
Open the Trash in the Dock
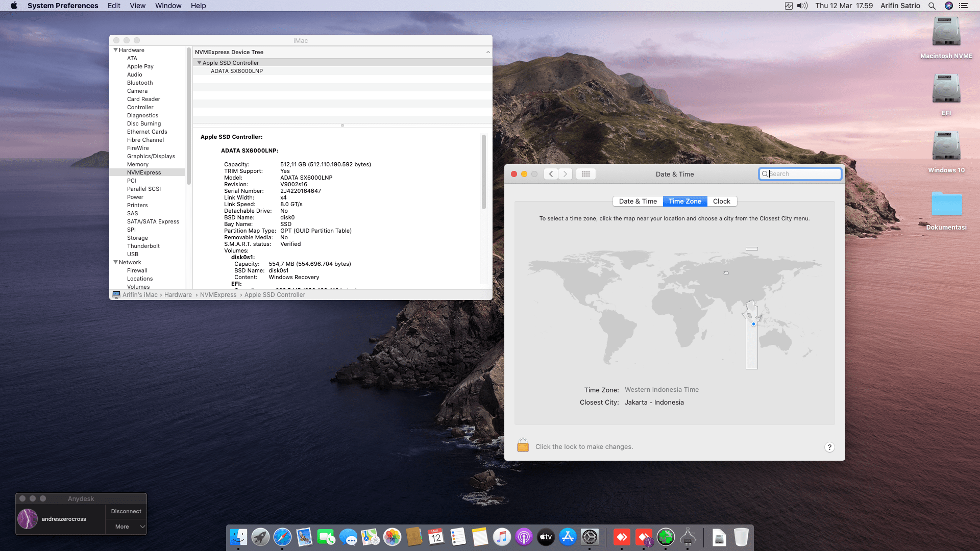(x=741, y=537)
